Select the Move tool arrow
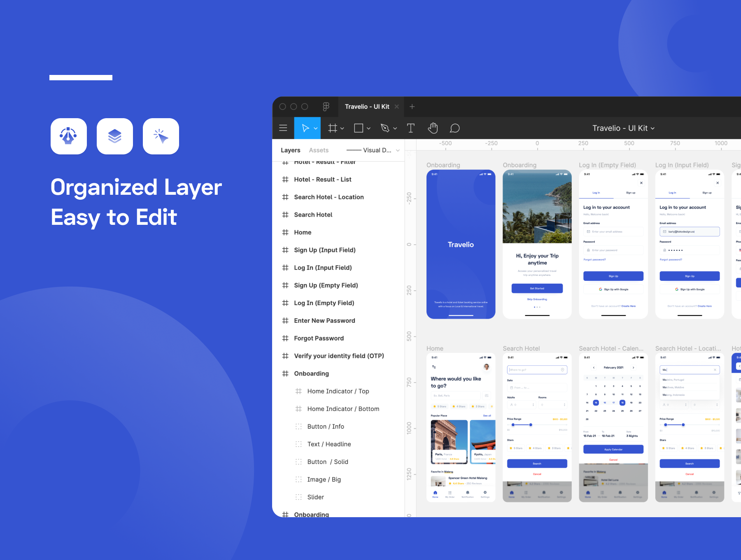Screen dimensions: 741x560 tap(305, 128)
